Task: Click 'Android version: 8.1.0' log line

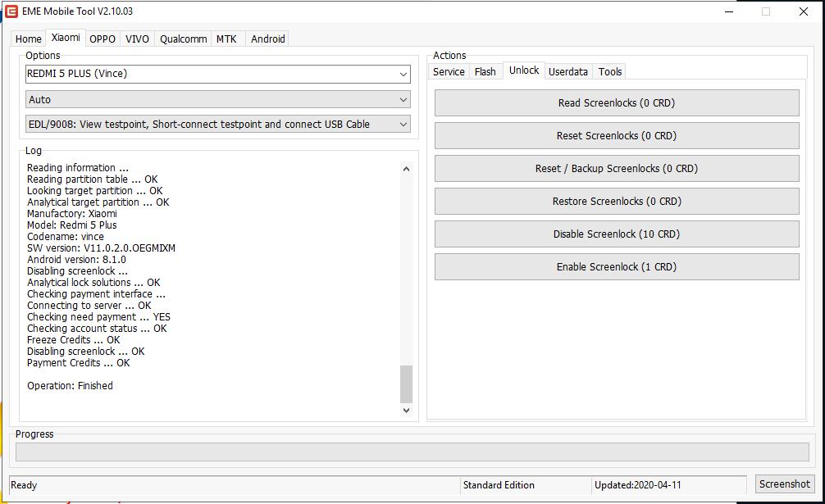Action: click(76, 260)
